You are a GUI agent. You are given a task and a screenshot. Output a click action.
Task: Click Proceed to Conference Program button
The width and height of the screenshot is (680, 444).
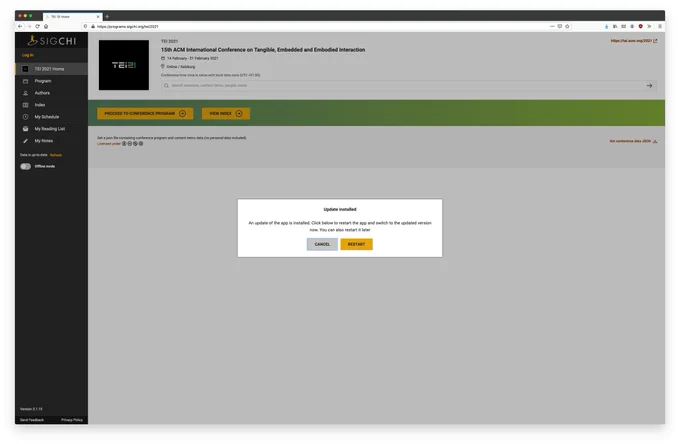pyautogui.click(x=145, y=114)
